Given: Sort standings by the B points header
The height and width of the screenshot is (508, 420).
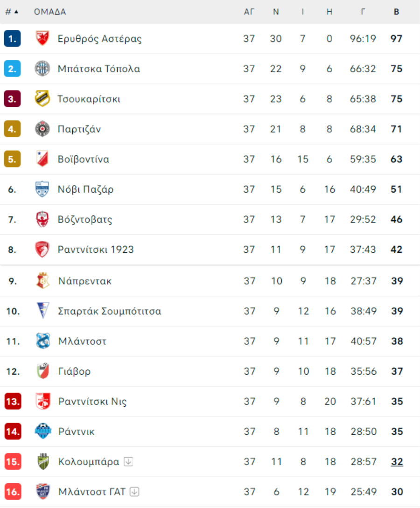Looking at the screenshot, I should pos(396,12).
